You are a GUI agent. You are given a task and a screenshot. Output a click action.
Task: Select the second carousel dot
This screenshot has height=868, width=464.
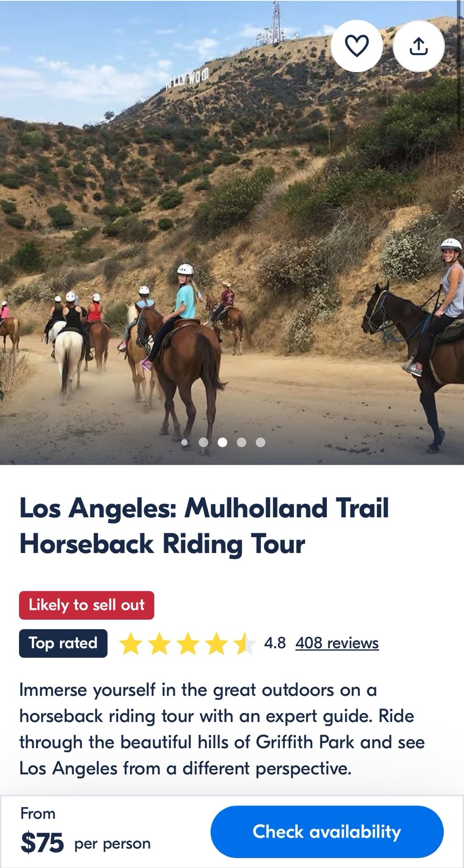click(x=204, y=442)
